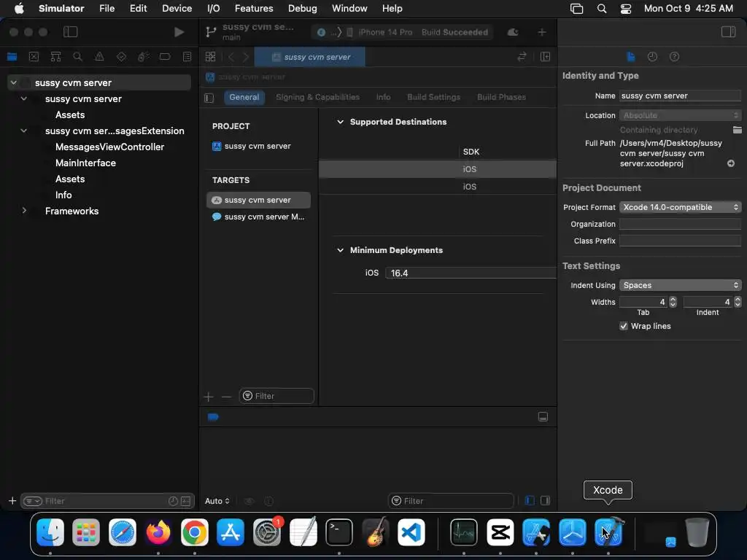Select sussy cvm server M... target
Image resolution: width=747 pixels, height=560 pixels.
pos(258,217)
